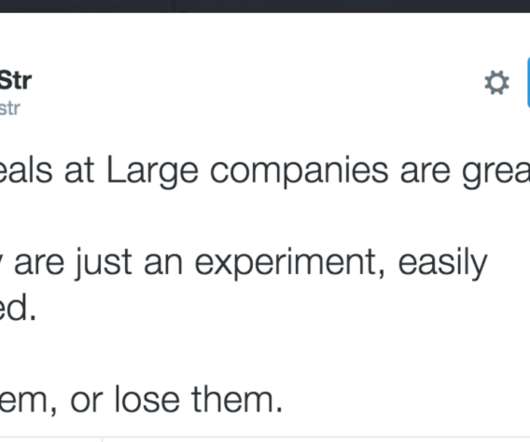This screenshot has height=442, width=530.
Task: Click the word "at" before "Large"
Action: (79, 172)
